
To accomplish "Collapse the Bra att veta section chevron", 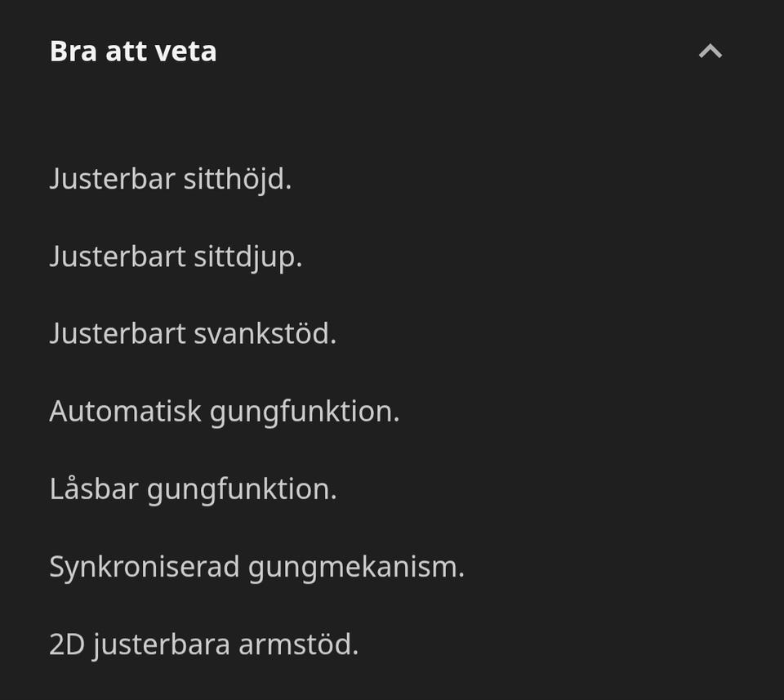I will (x=710, y=51).
